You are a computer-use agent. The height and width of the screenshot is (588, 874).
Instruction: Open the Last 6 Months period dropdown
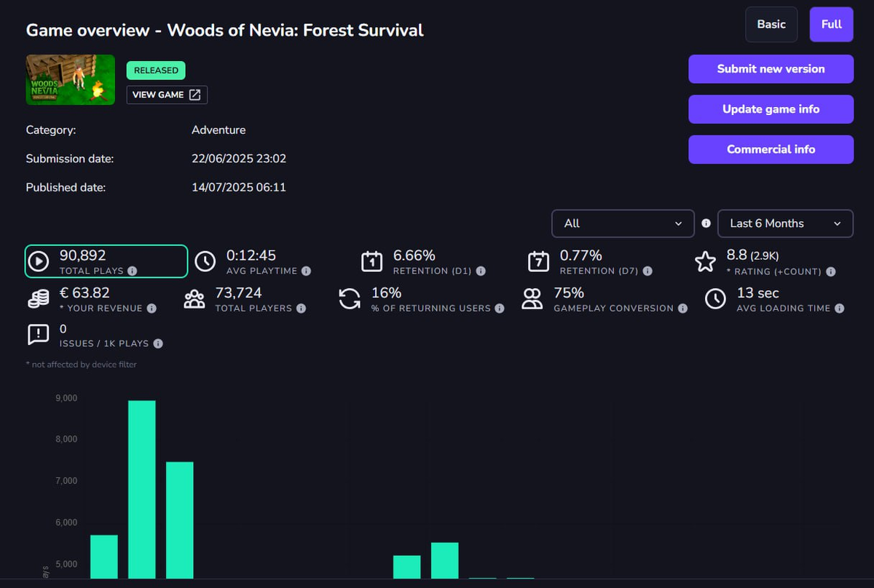[x=785, y=223]
